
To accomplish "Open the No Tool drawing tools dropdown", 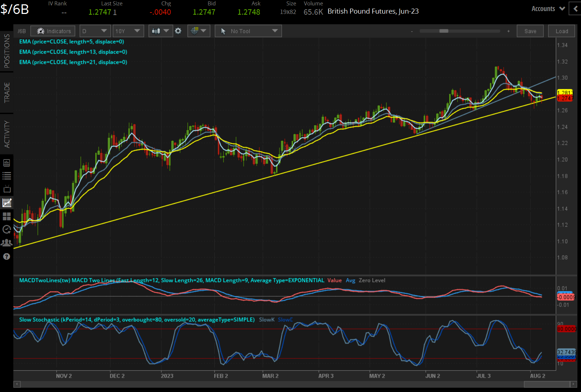I will point(248,31).
